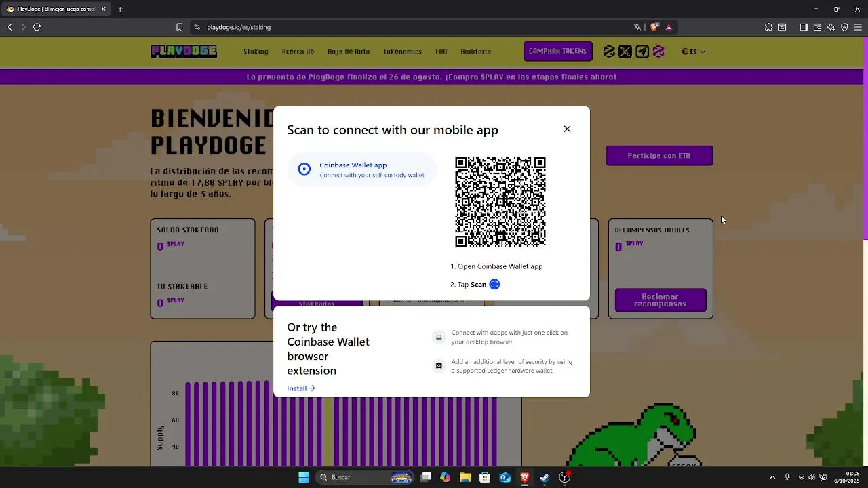
Task: Go back in browser history
Action: [x=10, y=27]
